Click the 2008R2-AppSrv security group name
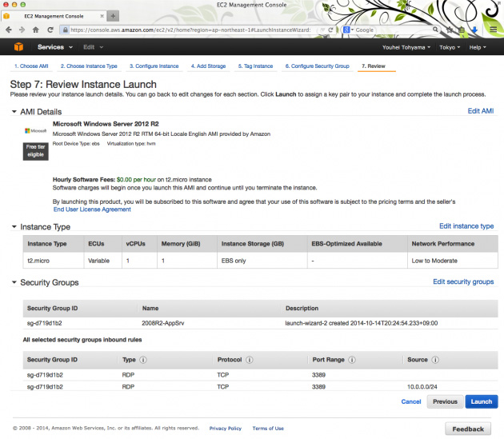 coord(163,323)
